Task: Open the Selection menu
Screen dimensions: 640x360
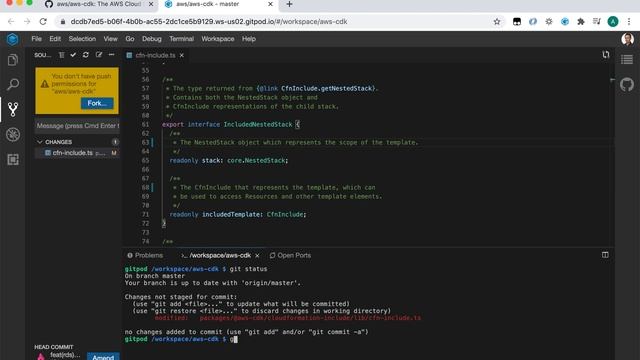Action: click(x=82, y=39)
